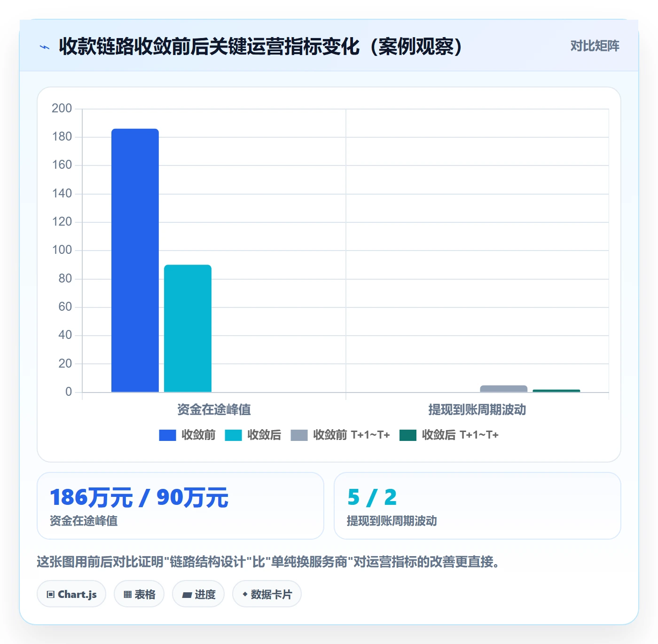The image size is (658, 644).
Task: Select the 进度 chip
Action: 198,594
